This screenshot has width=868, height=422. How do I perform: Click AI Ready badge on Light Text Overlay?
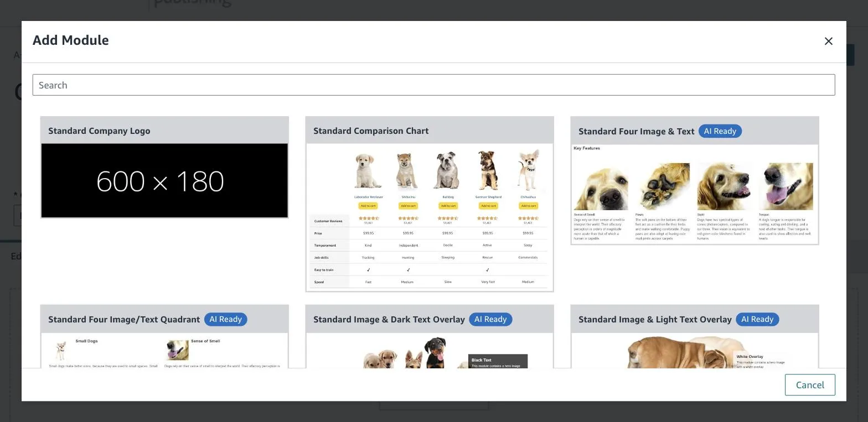757,319
